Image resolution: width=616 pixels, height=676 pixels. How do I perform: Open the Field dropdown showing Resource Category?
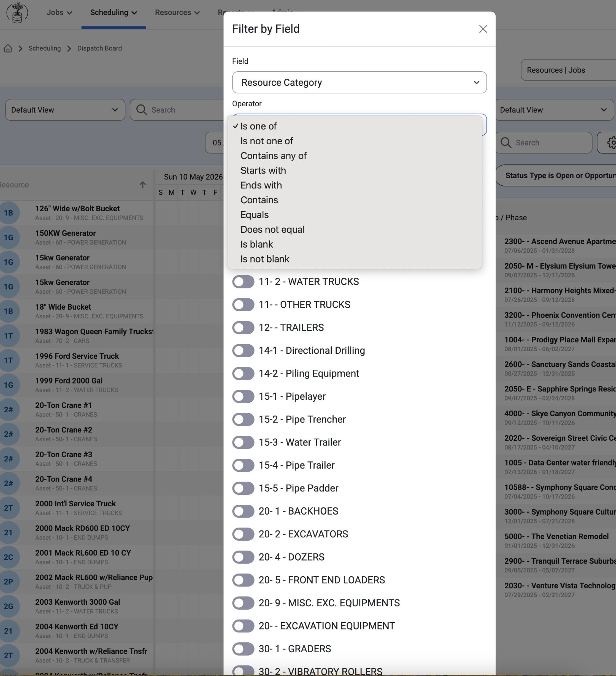359,83
